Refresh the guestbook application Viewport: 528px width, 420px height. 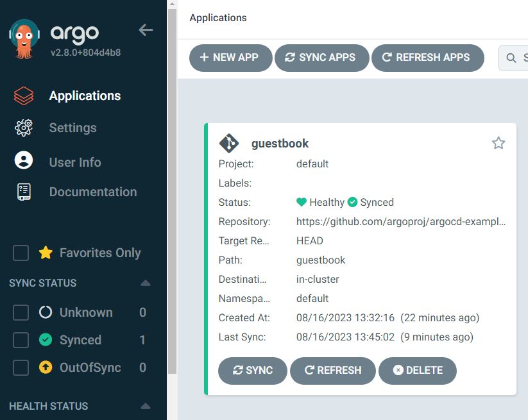pos(333,371)
